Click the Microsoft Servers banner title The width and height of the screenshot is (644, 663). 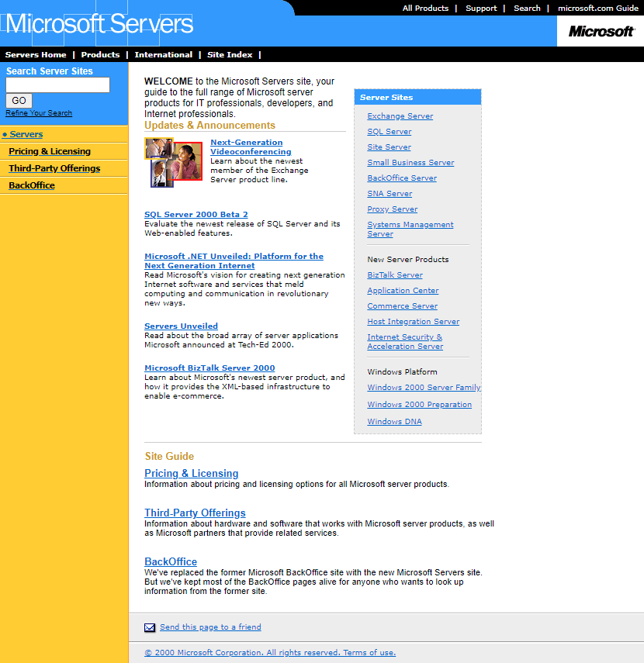click(99, 24)
